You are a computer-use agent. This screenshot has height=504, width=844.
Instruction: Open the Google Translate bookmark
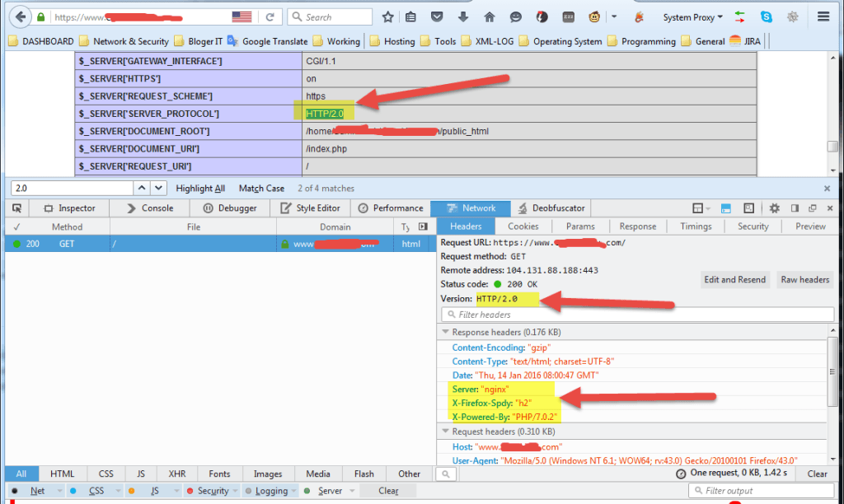coord(268,41)
